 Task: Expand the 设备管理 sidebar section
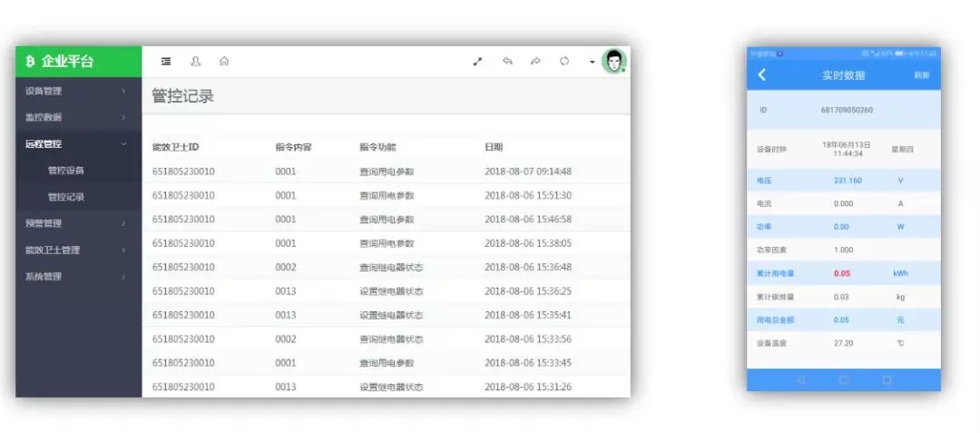tap(76, 91)
